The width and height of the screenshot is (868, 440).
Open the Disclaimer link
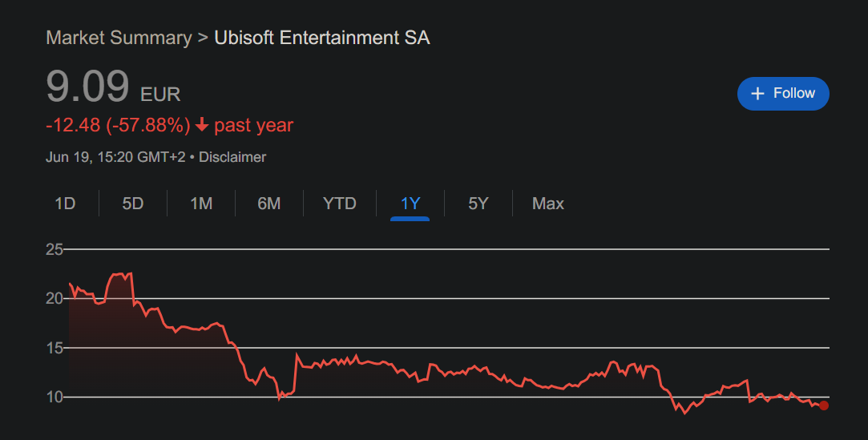232,157
